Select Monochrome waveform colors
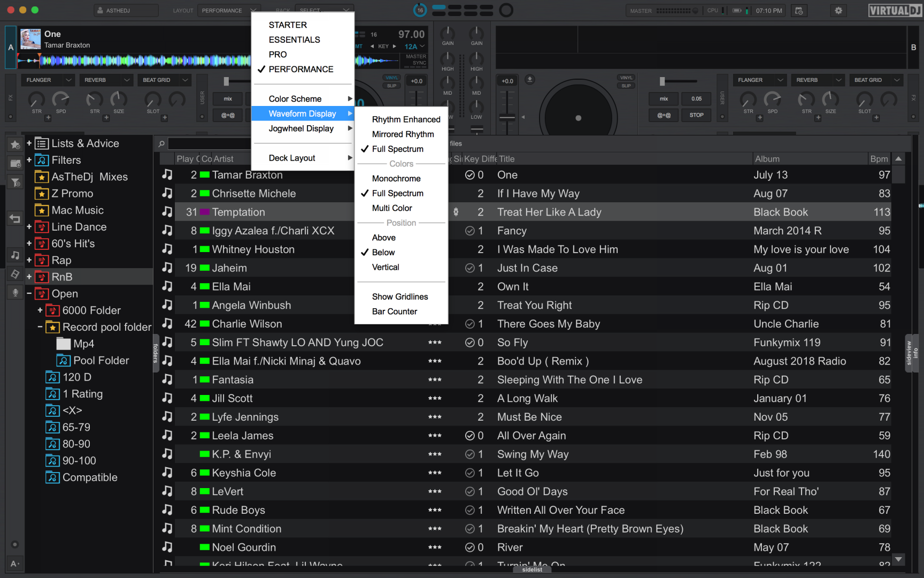Screen dimensions: 924x578 [396, 179]
